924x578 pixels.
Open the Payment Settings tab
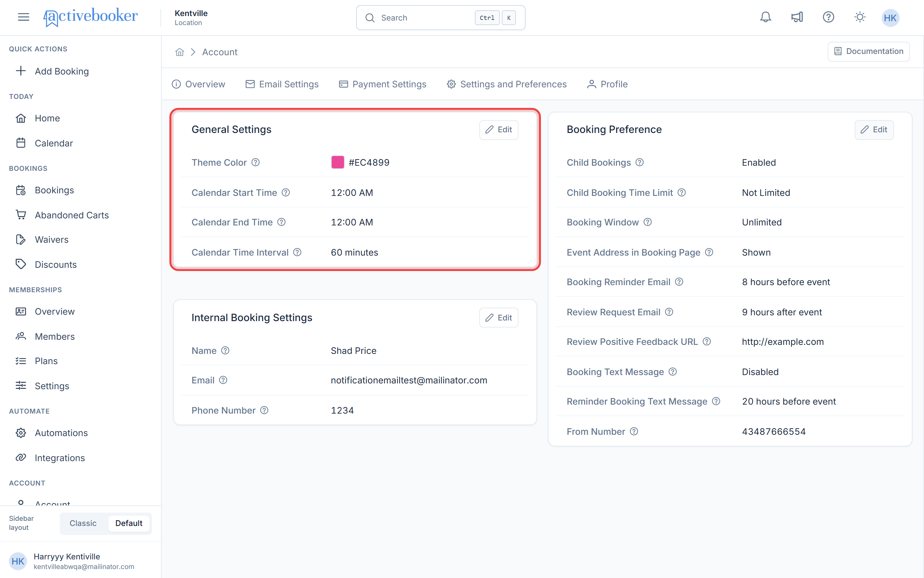[382, 84]
